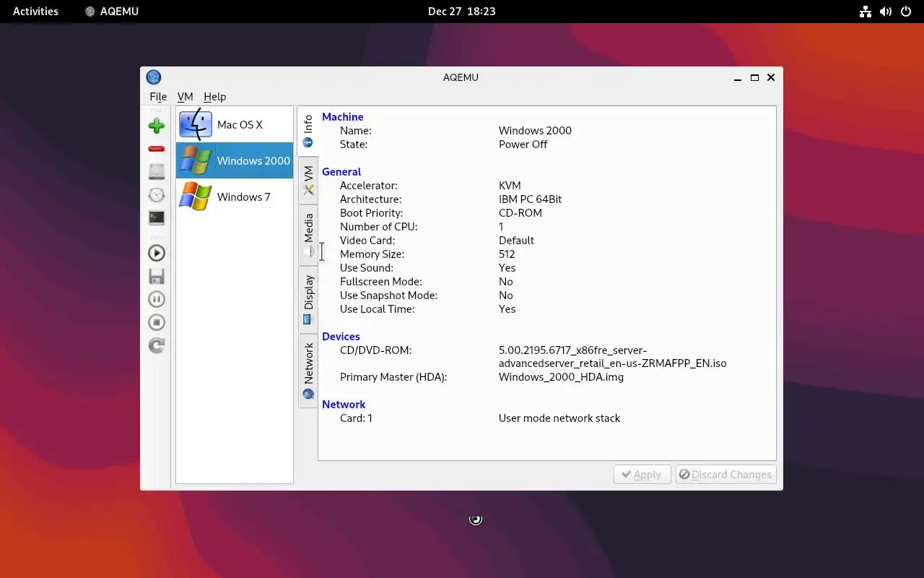This screenshot has width=924, height=578.
Task: Minimize the AQEMU window
Action: coord(738,77)
